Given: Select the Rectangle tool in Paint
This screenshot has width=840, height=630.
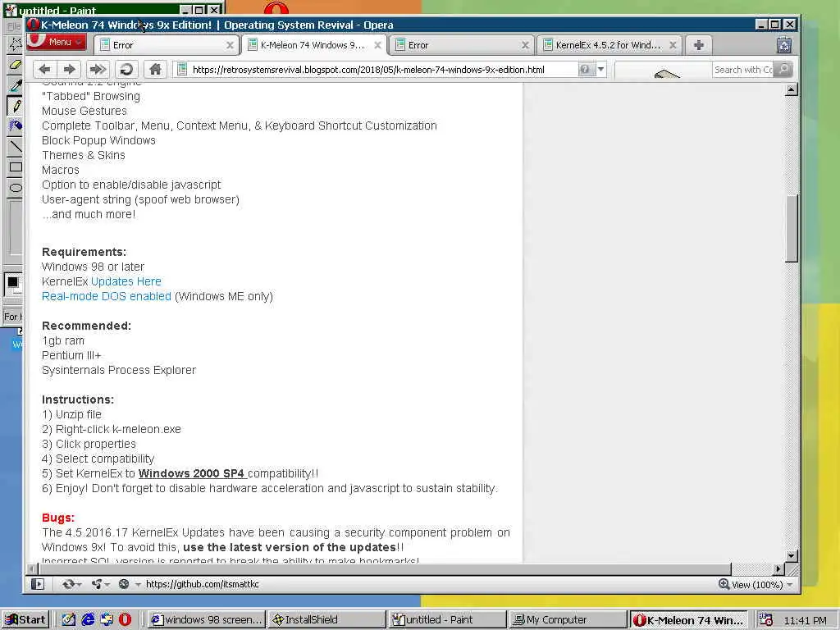Looking at the screenshot, I should (x=15, y=167).
